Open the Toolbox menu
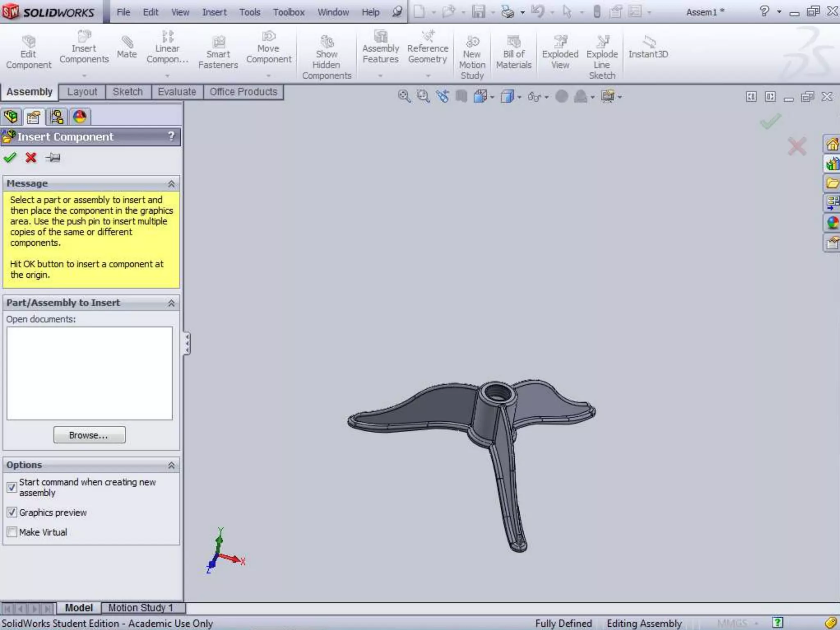The image size is (840, 630). [x=288, y=12]
